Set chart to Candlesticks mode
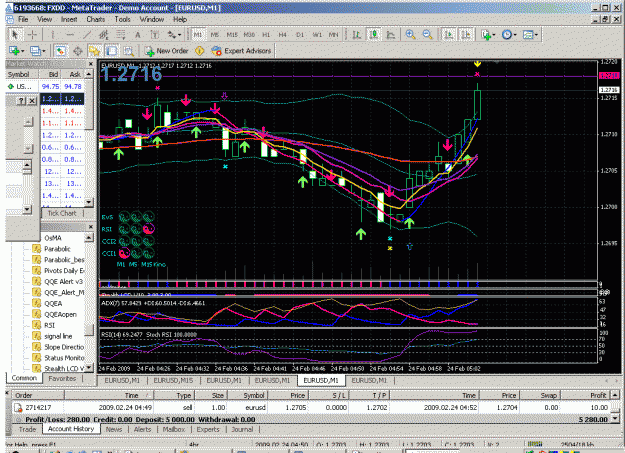Screen dimensions: 625x453 (374, 35)
